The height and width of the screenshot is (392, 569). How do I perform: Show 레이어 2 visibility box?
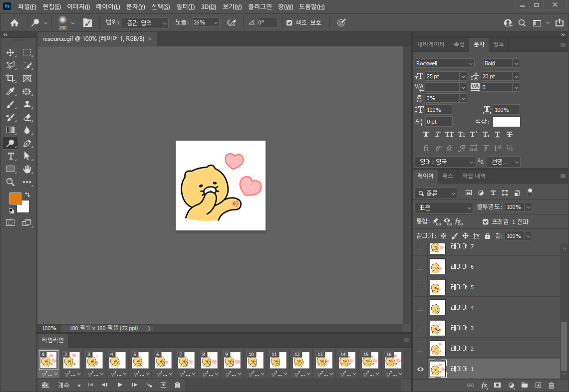point(420,349)
